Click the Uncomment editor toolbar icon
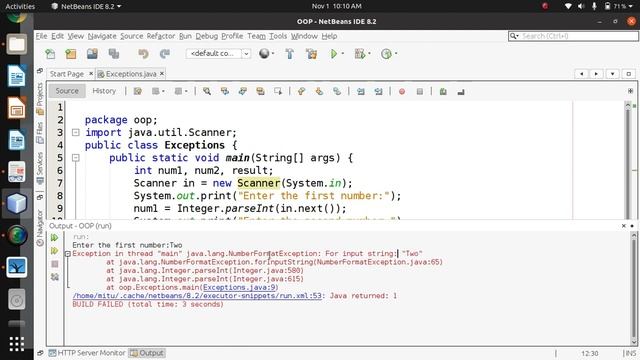This screenshot has width=640, height=360. [461, 92]
